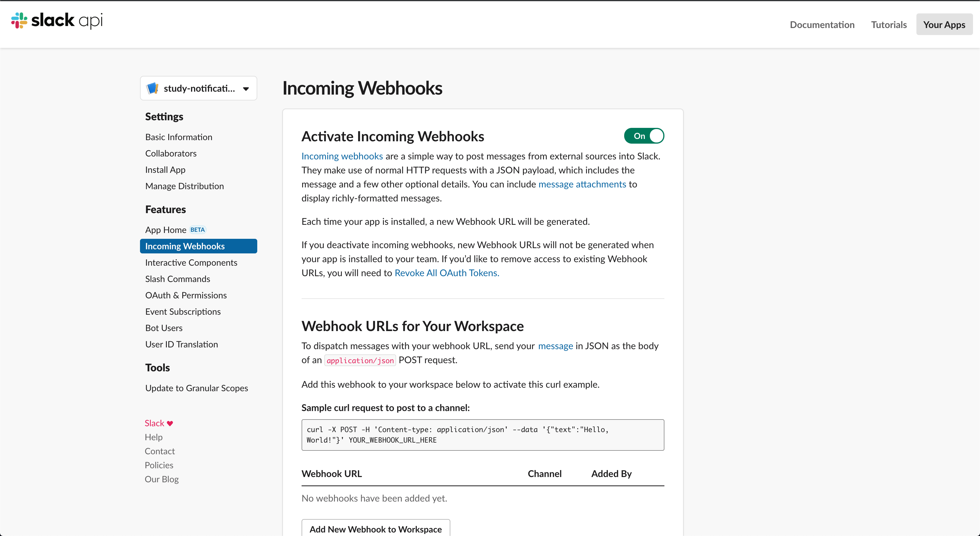Image resolution: width=980 pixels, height=536 pixels.
Task: Click Webhook URLs for Your Workspace heading
Action: coord(412,326)
